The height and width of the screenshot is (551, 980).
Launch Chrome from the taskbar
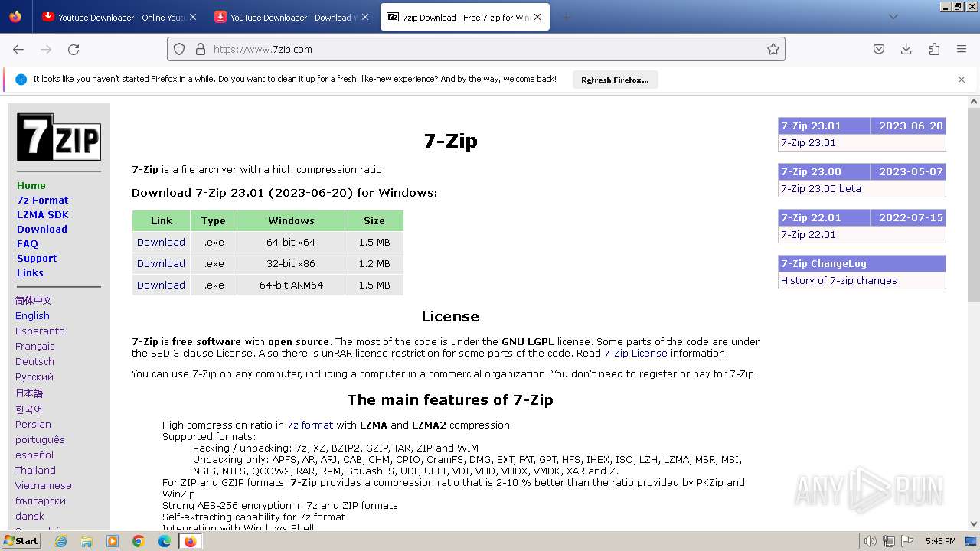tap(139, 541)
